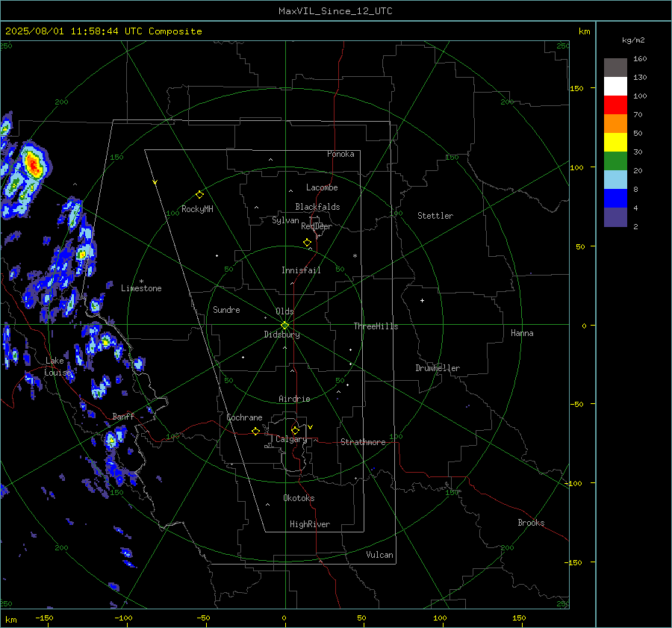Click the Banff city label
The width and height of the screenshot is (672, 628).
tap(123, 416)
